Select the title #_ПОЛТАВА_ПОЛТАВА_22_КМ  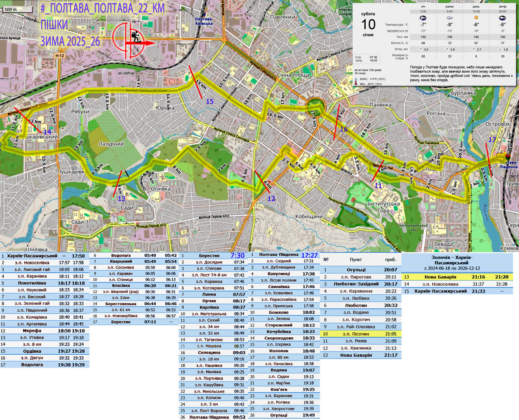[x=103, y=9]
